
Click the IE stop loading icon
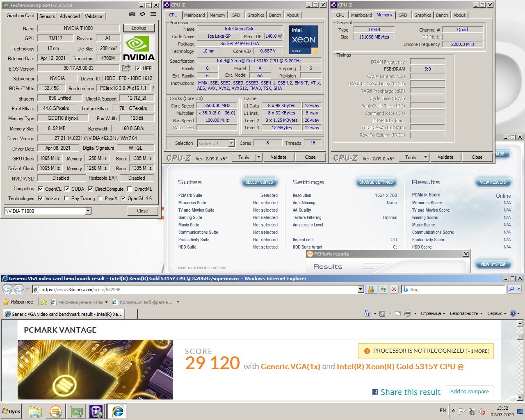coord(394,289)
